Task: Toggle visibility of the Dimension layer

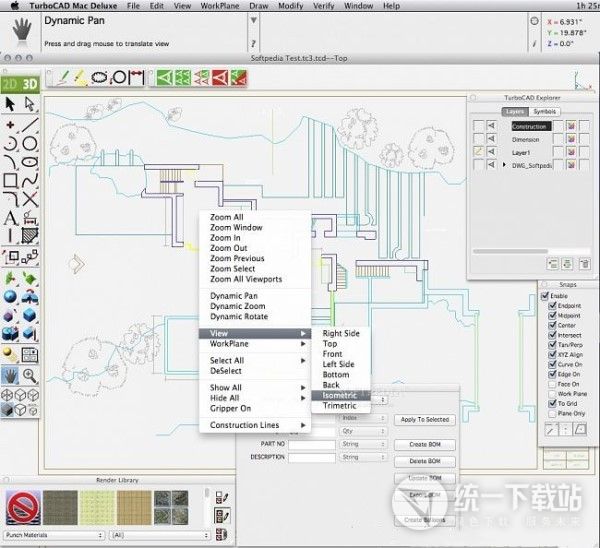Action: (492, 139)
